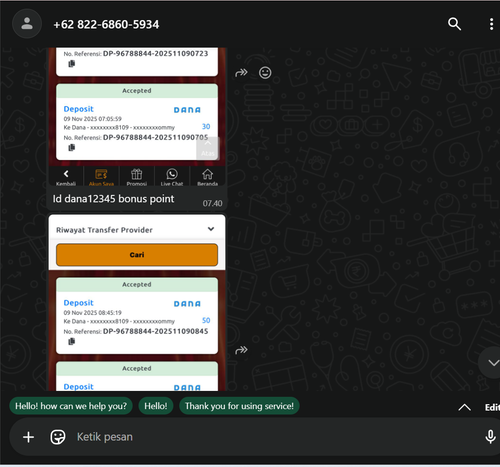Click Live Chat icon in screenshot
500x467 pixels.
tap(172, 176)
